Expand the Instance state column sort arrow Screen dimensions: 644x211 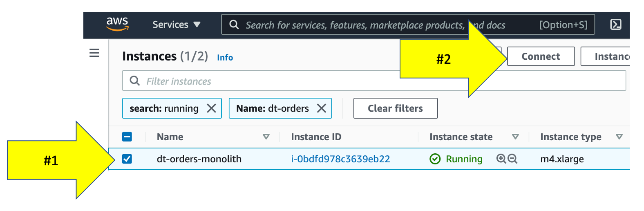coord(515,137)
